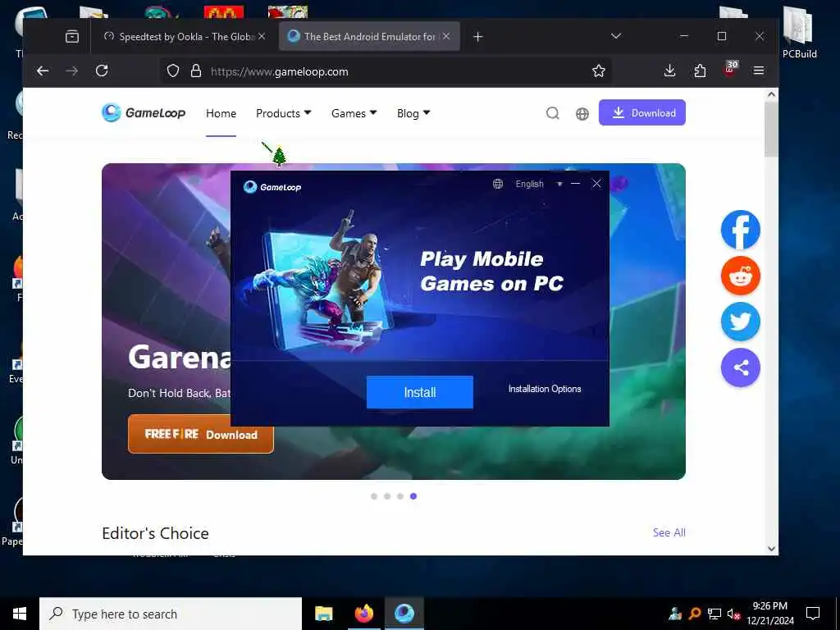The height and width of the screenshot is (630, 840).
Task: Expand the Games dropdown menu
Action: click(354, 113)
